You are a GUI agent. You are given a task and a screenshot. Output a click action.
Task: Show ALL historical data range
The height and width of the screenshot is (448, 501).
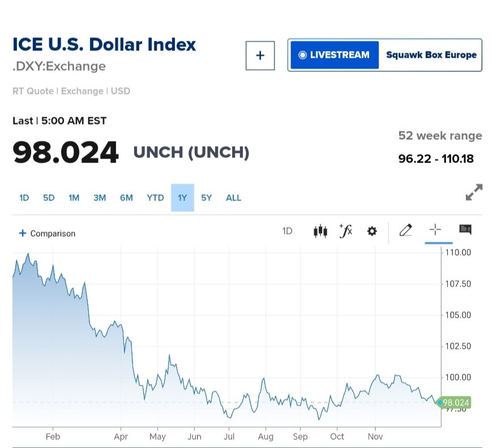click(x=233, y=198)
